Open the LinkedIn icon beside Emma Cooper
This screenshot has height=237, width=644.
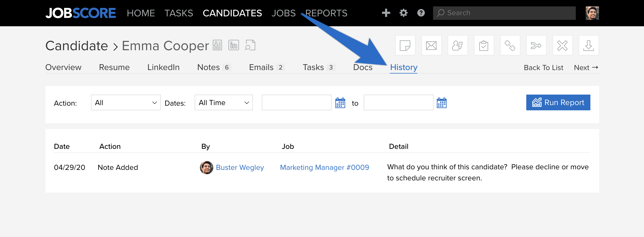[234, 45]
